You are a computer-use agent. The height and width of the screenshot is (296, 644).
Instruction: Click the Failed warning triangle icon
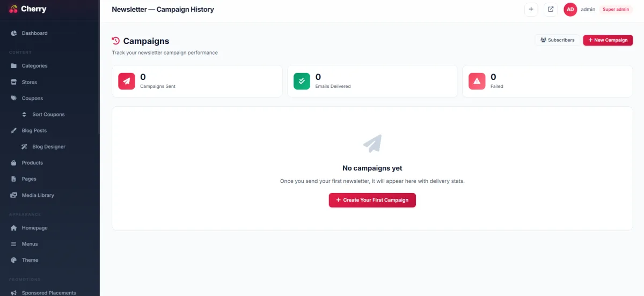(477, 81)
